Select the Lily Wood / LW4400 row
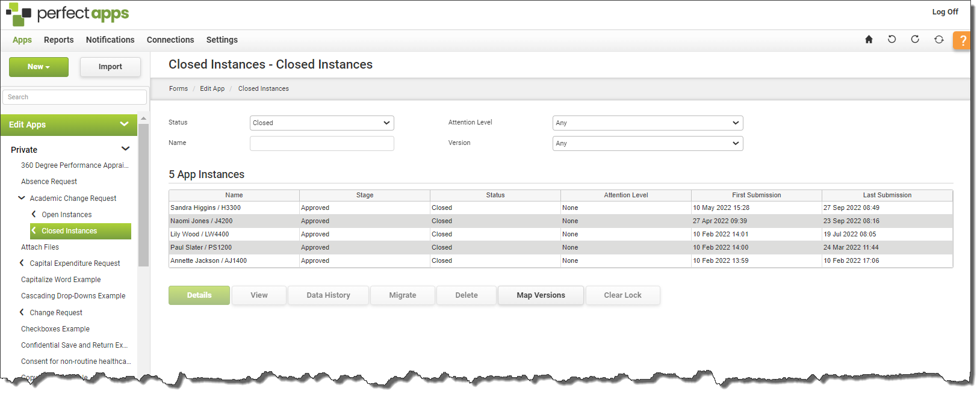Viewport: 980px width, 397px height. [560, 234]
